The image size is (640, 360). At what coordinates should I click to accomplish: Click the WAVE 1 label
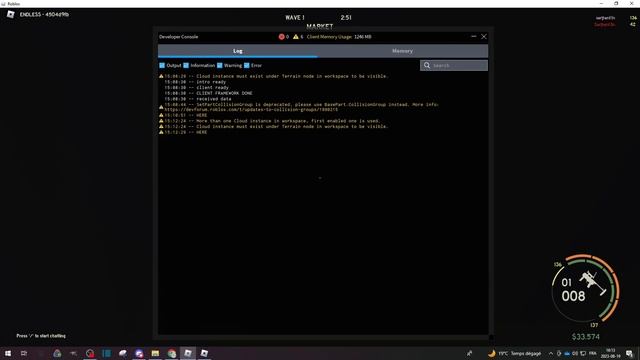[295, 18]
